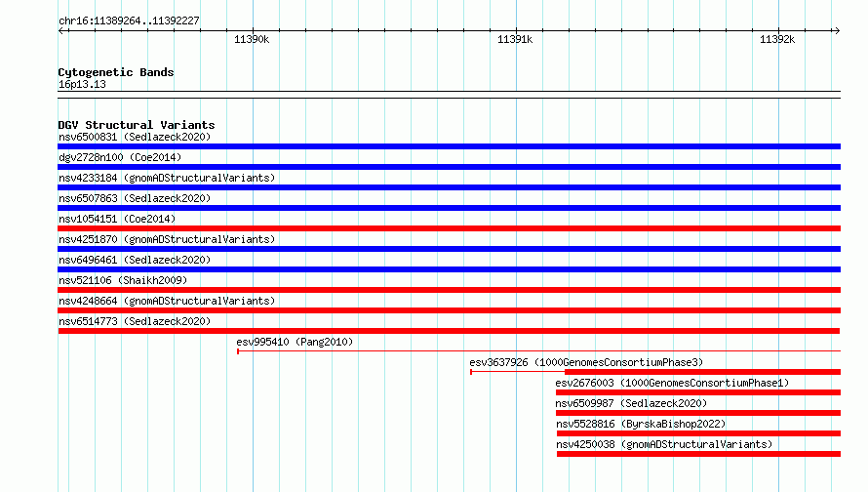Click the DGV Structural Variants track title
The image size is (868, 492).
pyautogui.click(x=137, y=125)
